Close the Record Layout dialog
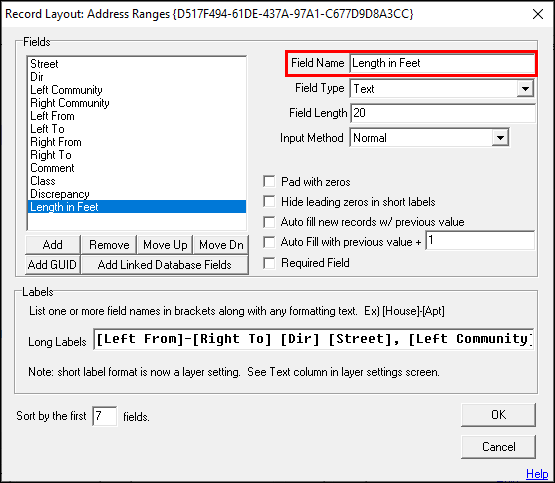This screenshot has width=555, height=483. 538,14
